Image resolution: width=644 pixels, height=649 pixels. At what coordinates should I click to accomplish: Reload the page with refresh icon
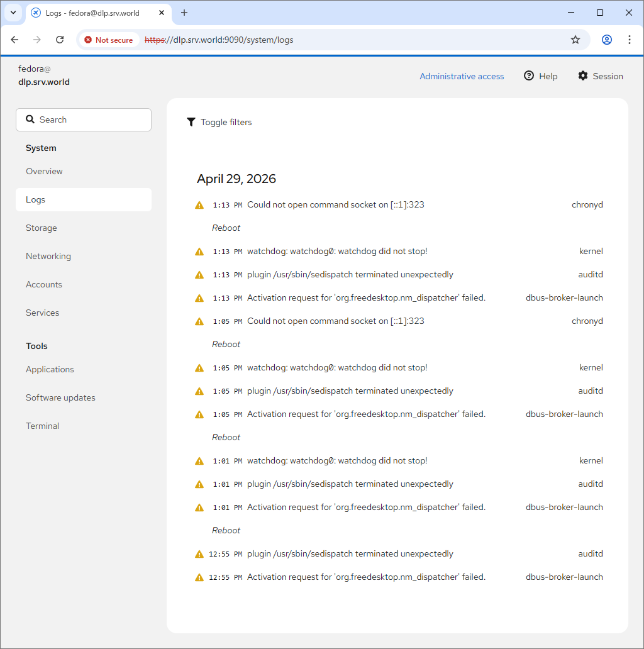click(x=60, y=40)
